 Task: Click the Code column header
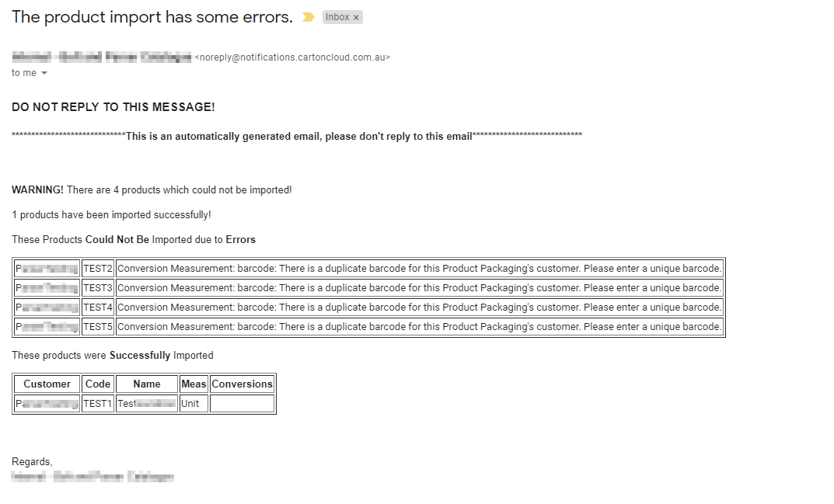[x=98, y=384]
